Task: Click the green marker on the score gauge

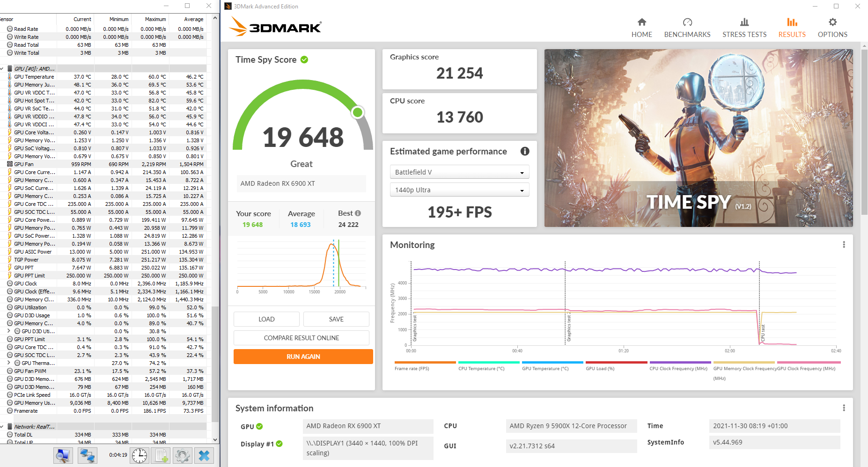Action: pyautogui.click(x=358, y=112)
